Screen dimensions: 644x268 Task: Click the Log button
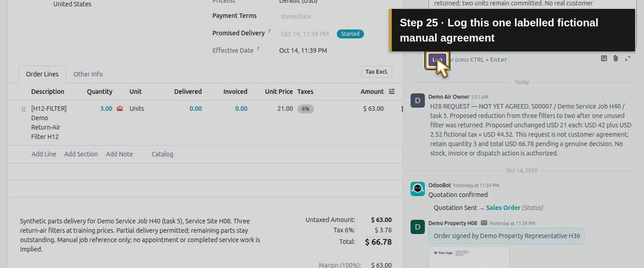(437, 60)
